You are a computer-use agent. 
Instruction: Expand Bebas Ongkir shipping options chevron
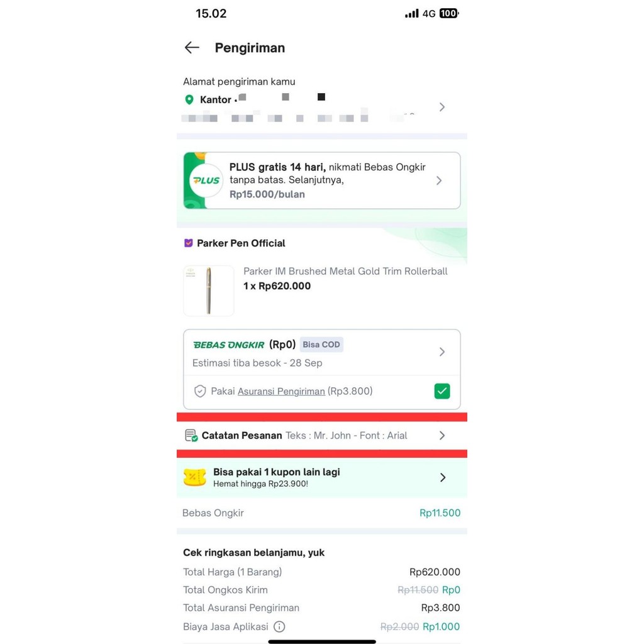click(442, 352)
